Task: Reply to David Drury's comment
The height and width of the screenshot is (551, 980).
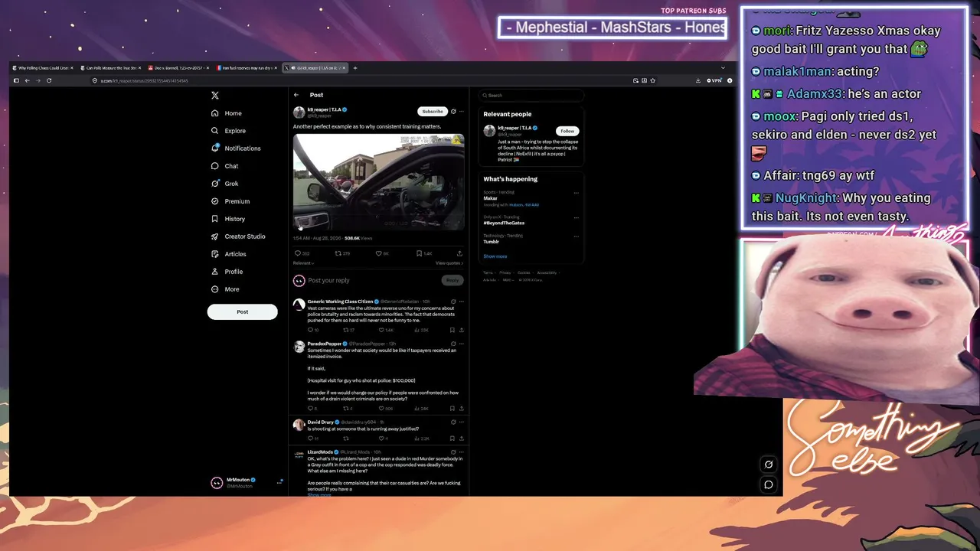Action: (311, 439)
